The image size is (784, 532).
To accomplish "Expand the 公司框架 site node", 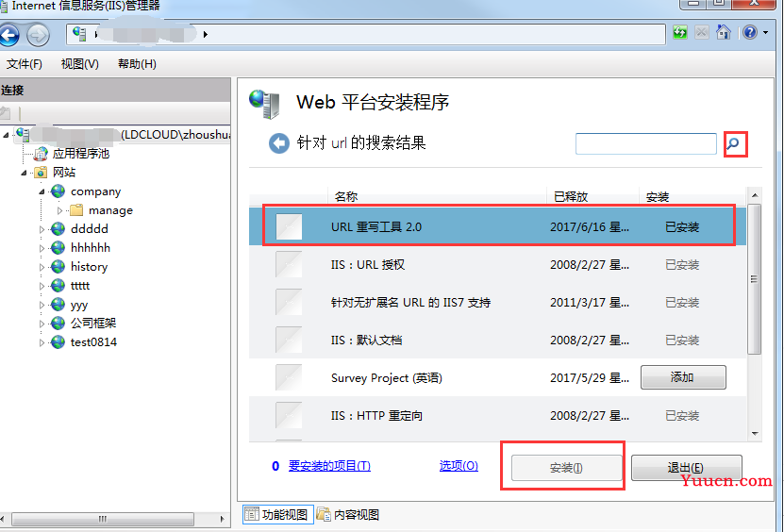I will pos(42,324).
